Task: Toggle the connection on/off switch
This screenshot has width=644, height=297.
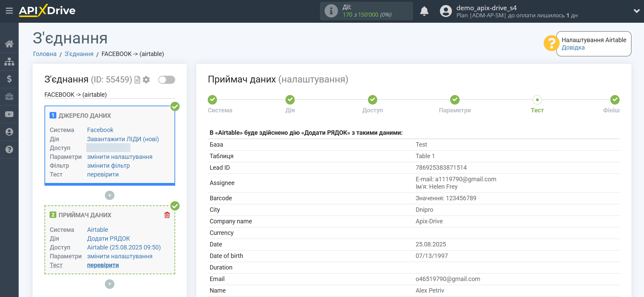Action: coord(166,80)
